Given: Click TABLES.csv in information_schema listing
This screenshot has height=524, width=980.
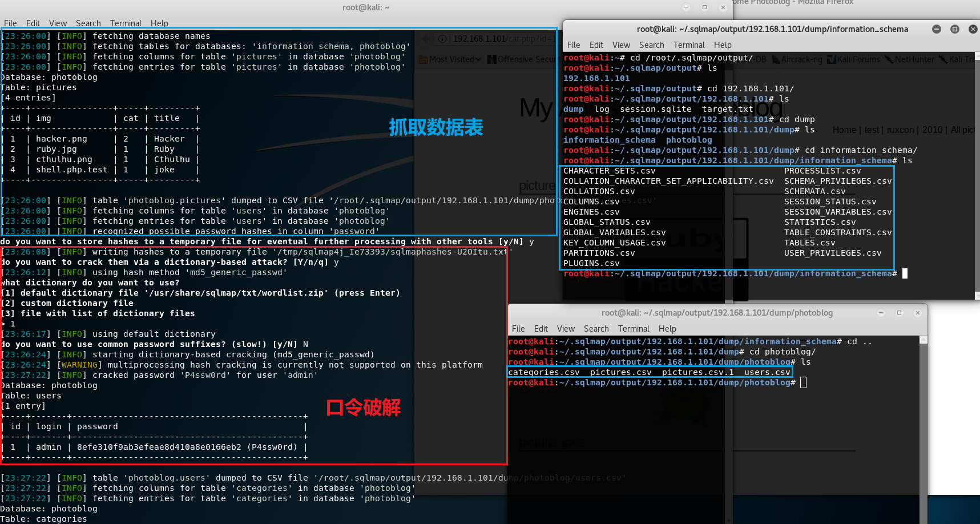Looking at the screenshot, I should point(809,243).
